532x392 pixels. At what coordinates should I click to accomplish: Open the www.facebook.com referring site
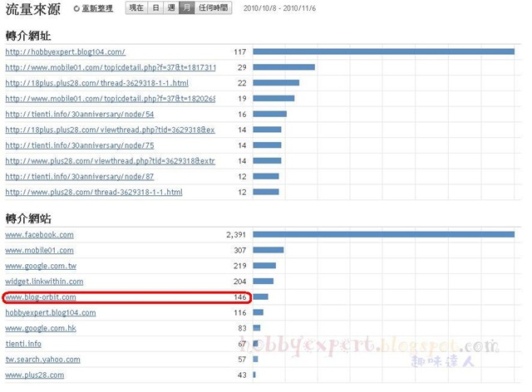tap(39, 235)
